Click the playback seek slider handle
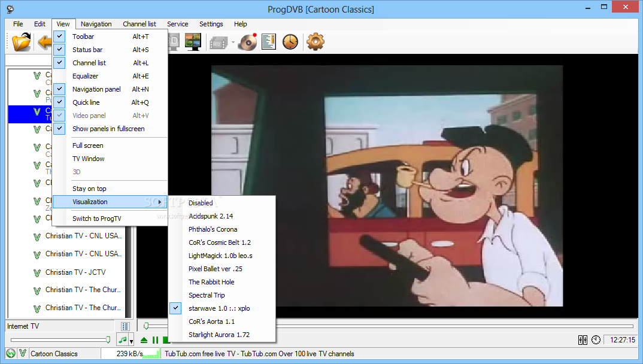 point(146,326)
